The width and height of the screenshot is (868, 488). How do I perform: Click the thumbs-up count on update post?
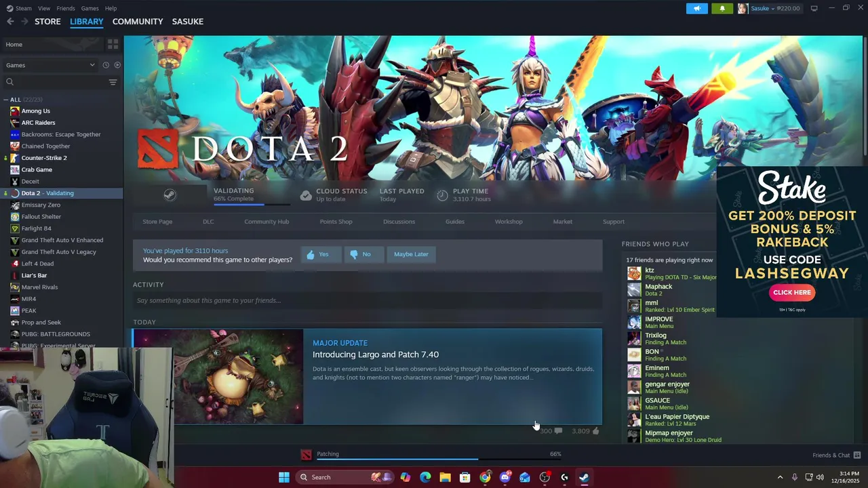[586, 431]
